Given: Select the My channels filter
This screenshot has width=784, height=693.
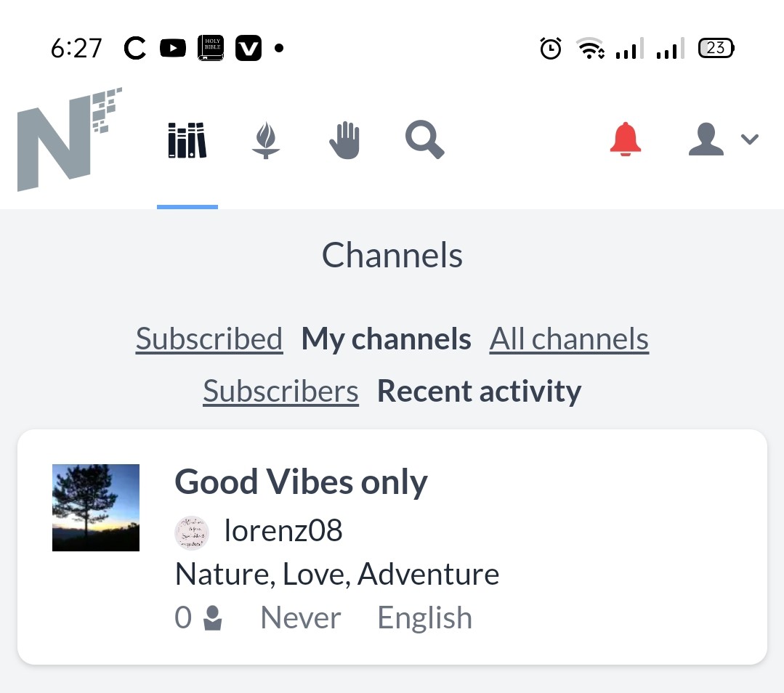Looking at the screenshot, I should pyautogui.click(x=386, y=339).
